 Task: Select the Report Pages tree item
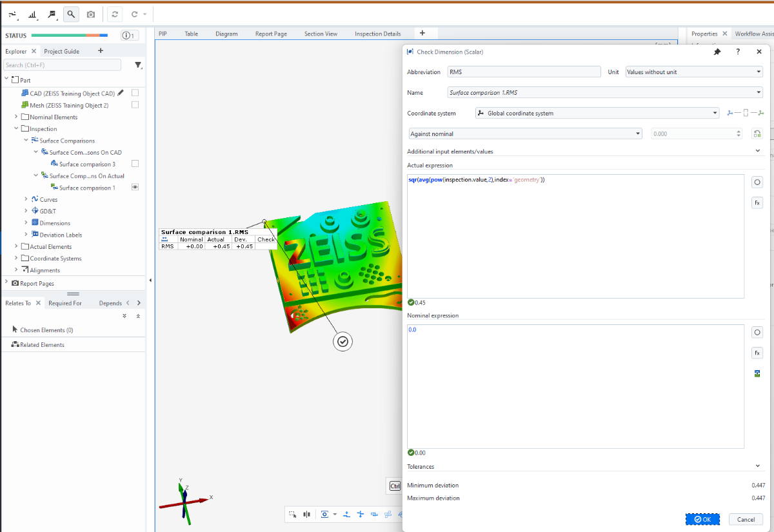[37, 283]
